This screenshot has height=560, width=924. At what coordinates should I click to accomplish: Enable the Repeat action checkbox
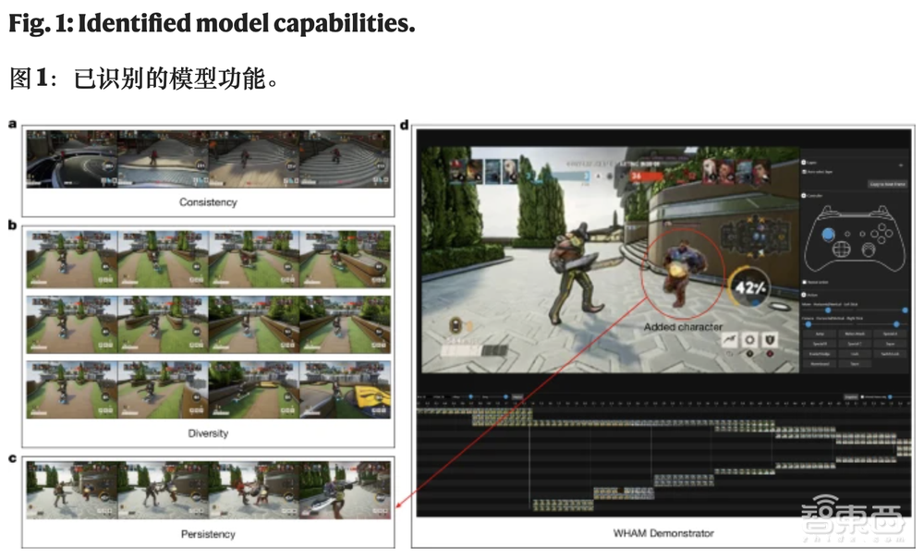pyautogui.click(x=803, y=283)
